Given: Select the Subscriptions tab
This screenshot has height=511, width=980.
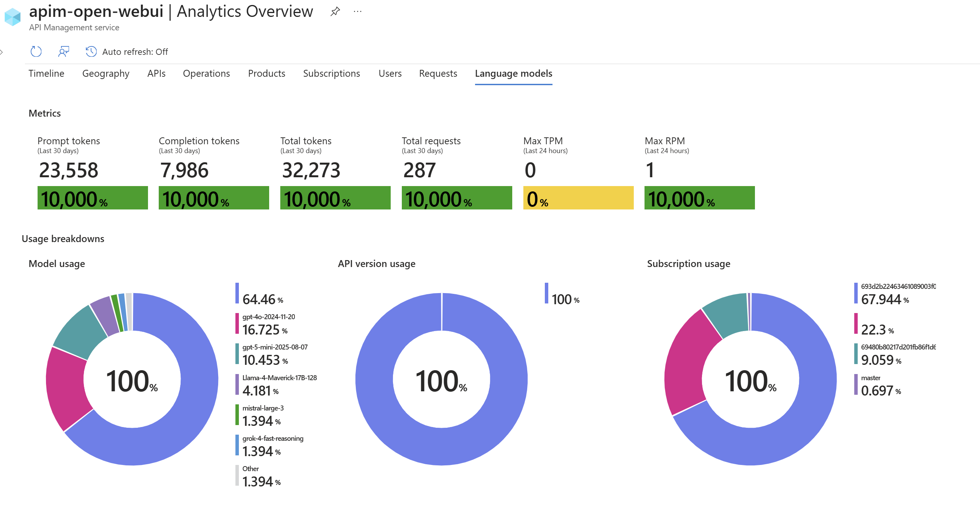Looking at the screenshot, I should (331, 73).
